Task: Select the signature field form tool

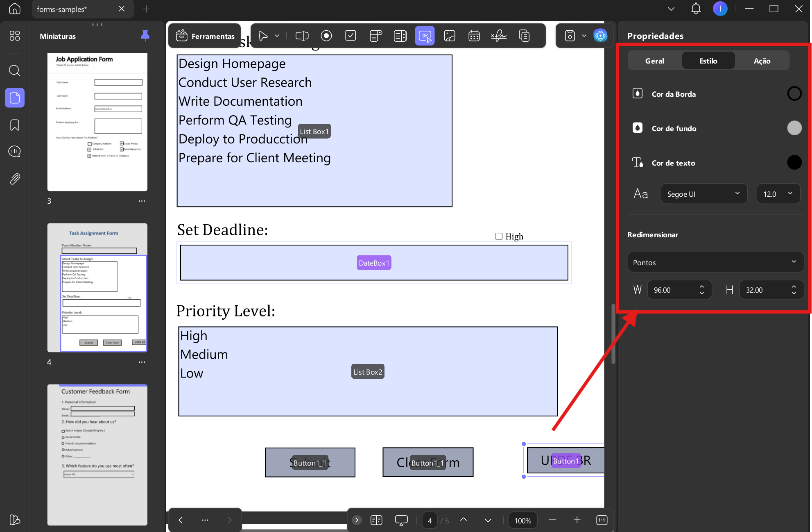Action: click(499, 36)
